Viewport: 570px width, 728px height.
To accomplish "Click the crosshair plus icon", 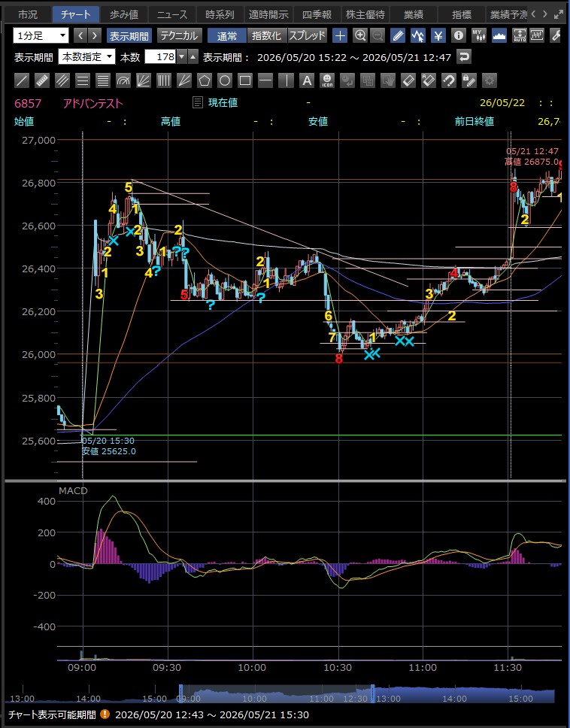I will [340, 36].
